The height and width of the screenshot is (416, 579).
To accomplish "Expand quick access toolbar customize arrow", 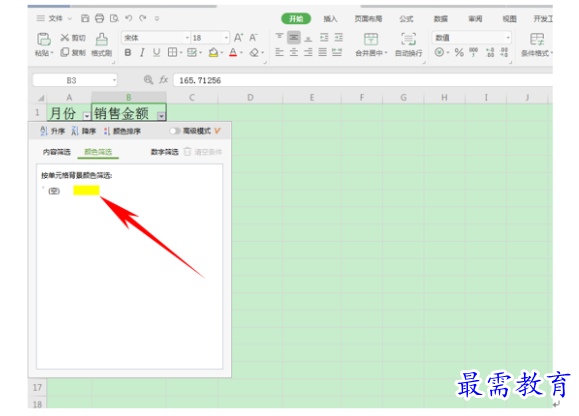I will click(x=157, y=18).
